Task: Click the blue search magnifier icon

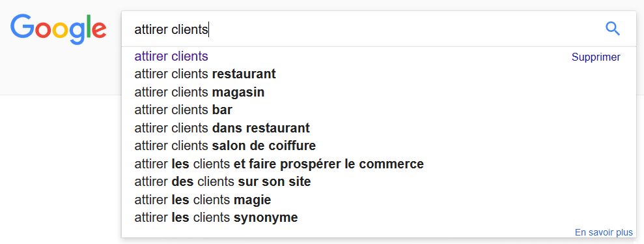Action: tap(613, 29)
